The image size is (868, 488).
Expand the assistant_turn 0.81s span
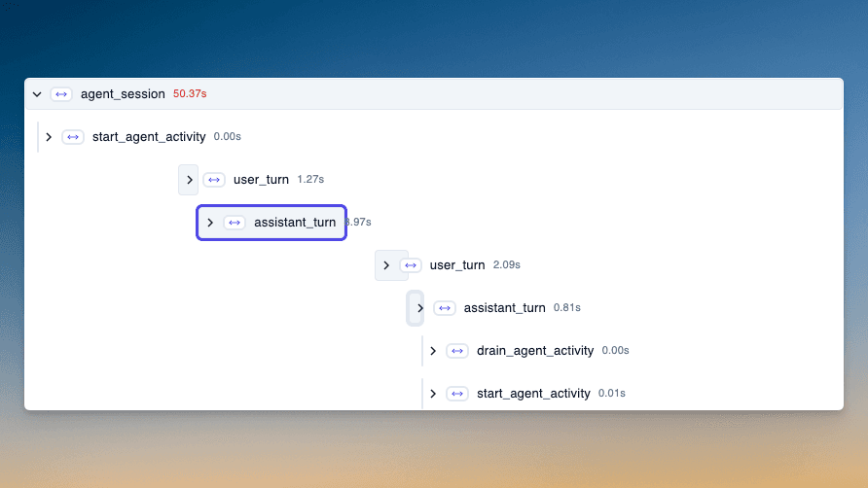point(419,308)
